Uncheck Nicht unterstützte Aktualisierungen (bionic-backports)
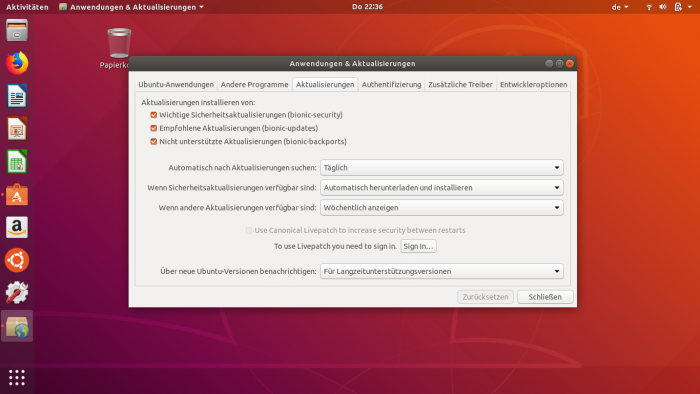The width and height of the screenshot is (700, 394). (x=154, y=142)
